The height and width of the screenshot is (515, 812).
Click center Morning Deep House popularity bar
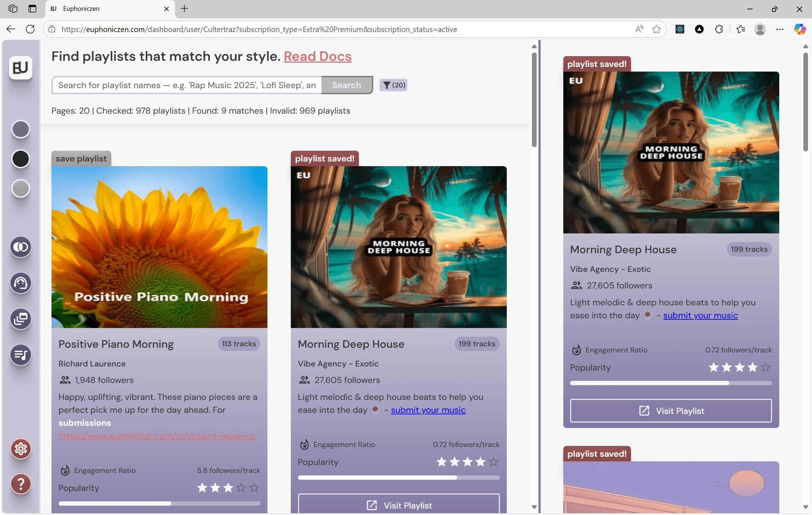[x=399, y=478]
